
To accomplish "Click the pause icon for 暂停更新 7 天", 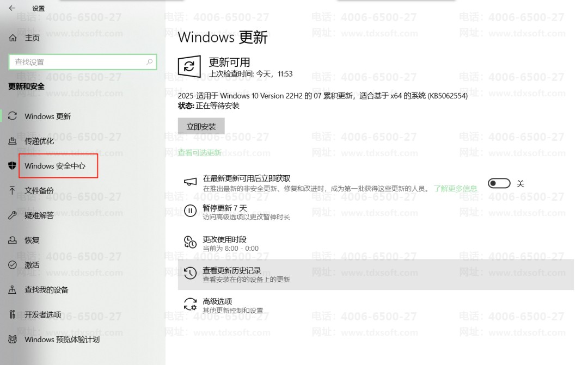I will coord(190,211).
